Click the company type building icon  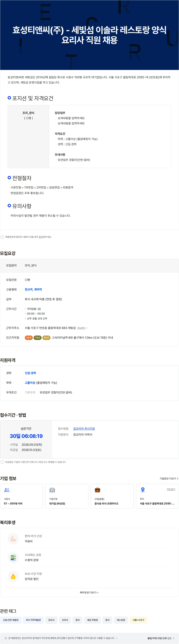click(x=52, y=490)
